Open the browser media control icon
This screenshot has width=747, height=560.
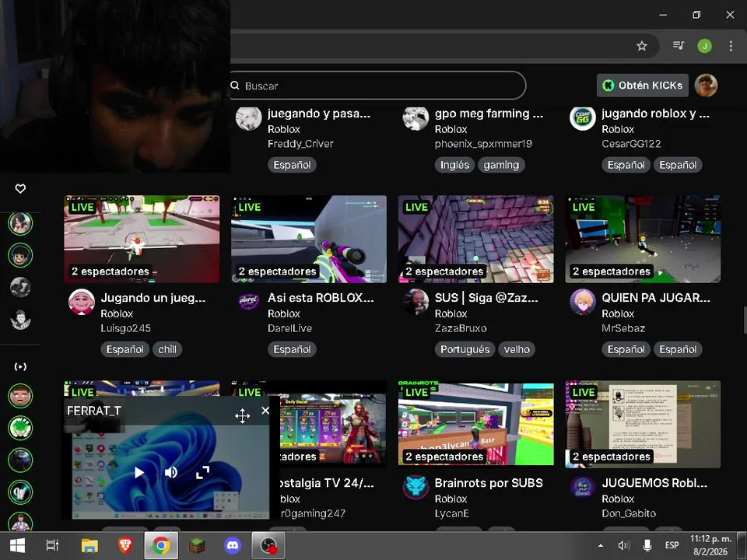[x=678, y=46]
